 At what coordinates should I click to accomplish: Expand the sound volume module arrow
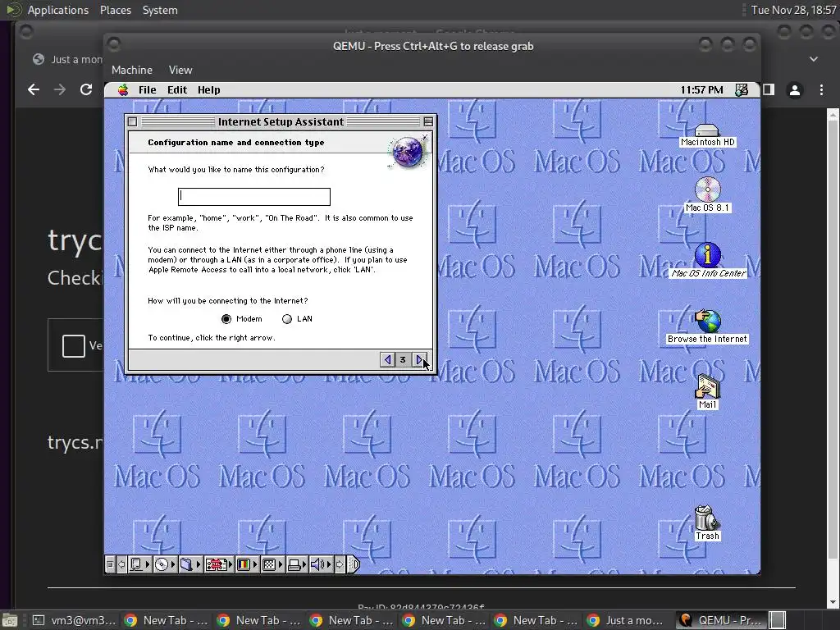[330, 564]
